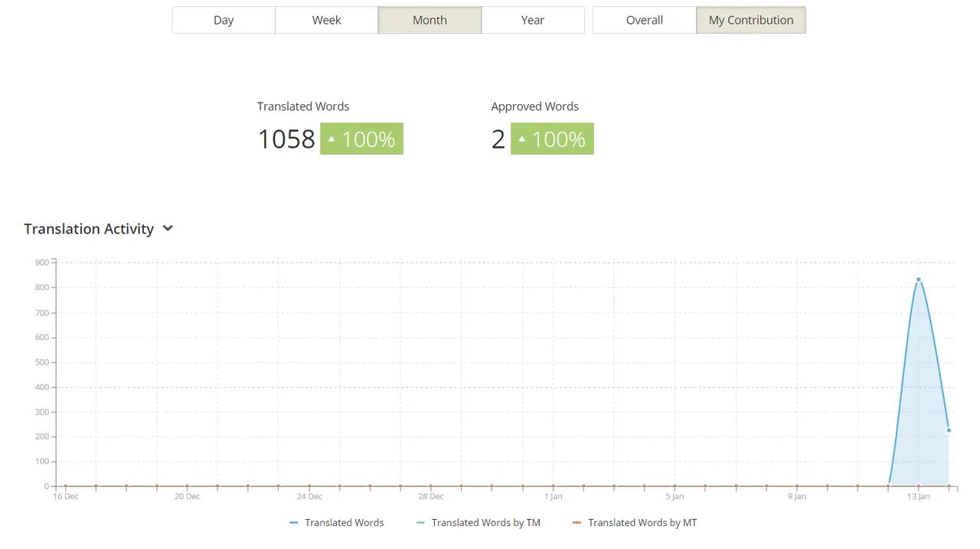The image size is (980, 549).
Task: Click the 13 Jan axis label
Action: 919,496
